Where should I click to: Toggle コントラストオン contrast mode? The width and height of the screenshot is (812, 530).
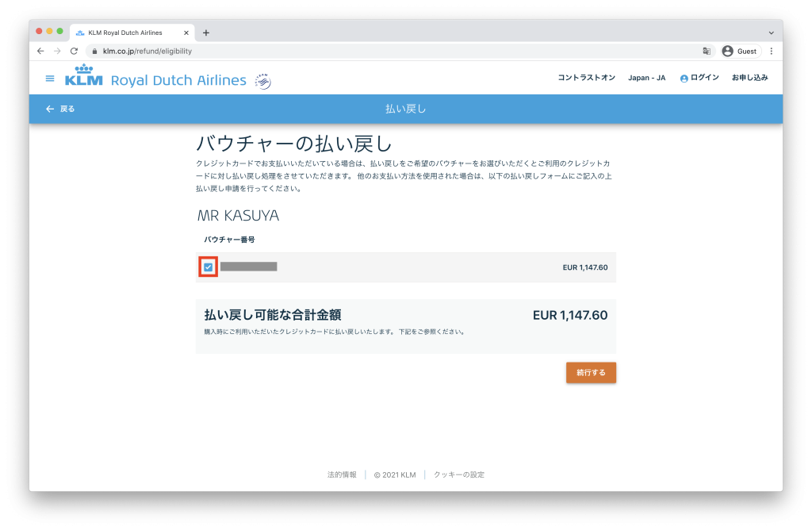click(586, 78)
